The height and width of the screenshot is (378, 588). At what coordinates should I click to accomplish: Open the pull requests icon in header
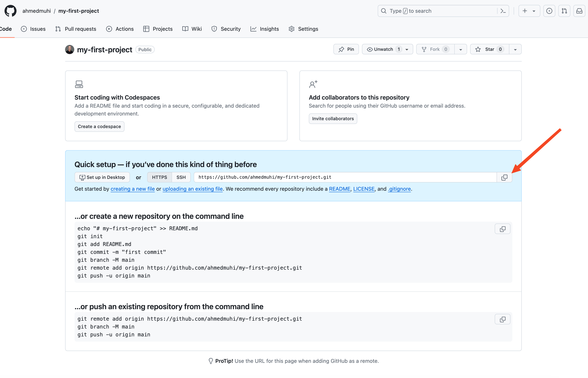coord(564,11)
